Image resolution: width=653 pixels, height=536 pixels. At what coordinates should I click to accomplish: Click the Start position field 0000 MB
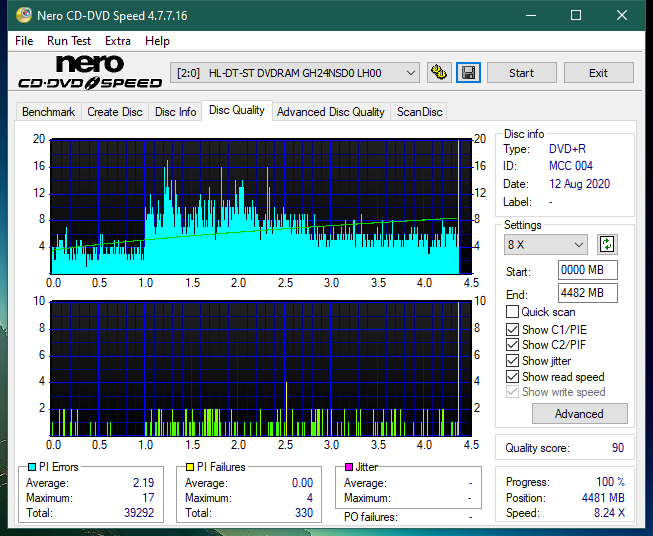pos(587,270)
